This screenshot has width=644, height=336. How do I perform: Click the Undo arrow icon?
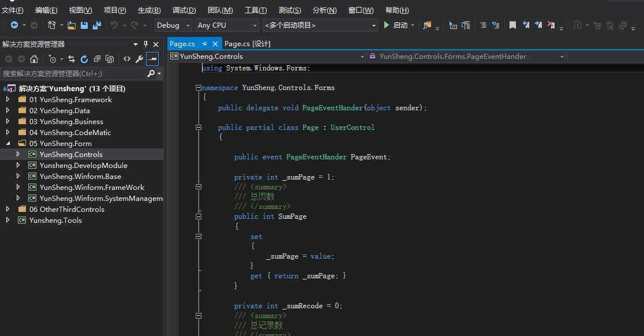pos(114,25)
